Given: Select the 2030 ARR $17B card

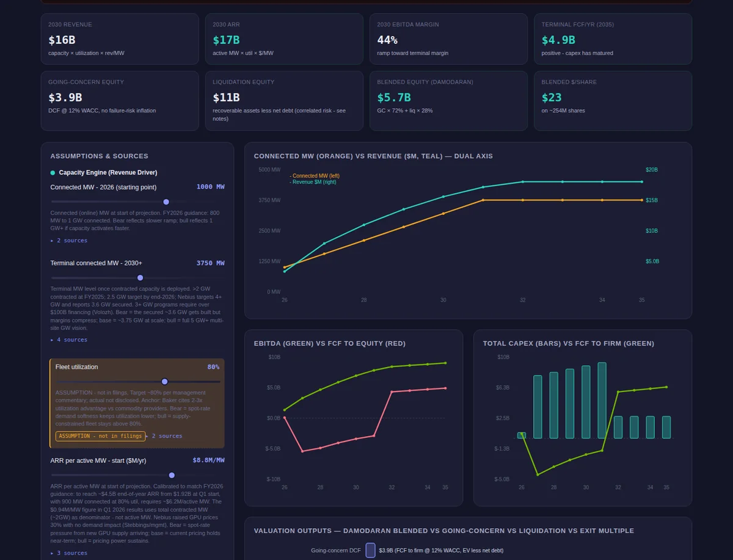Looking at the screenshot, I should point(284,39).
